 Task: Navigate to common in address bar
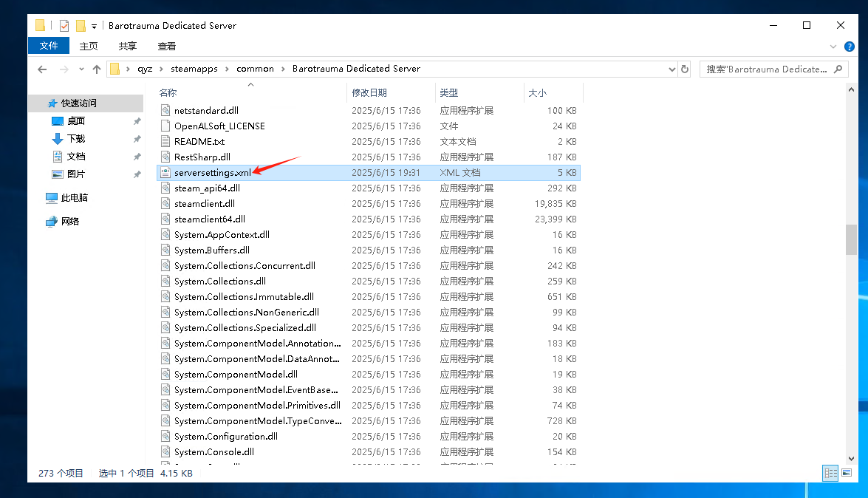click(x=255, y=69)
